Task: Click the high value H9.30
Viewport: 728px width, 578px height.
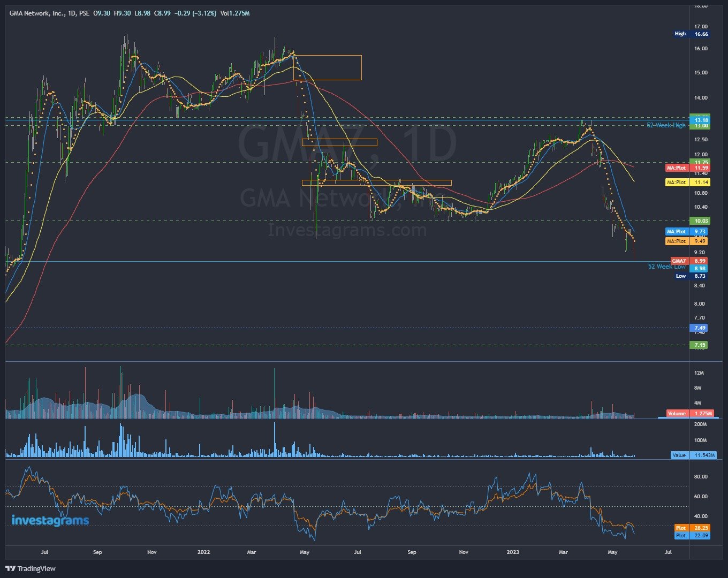Action: [x=123, y=12]
